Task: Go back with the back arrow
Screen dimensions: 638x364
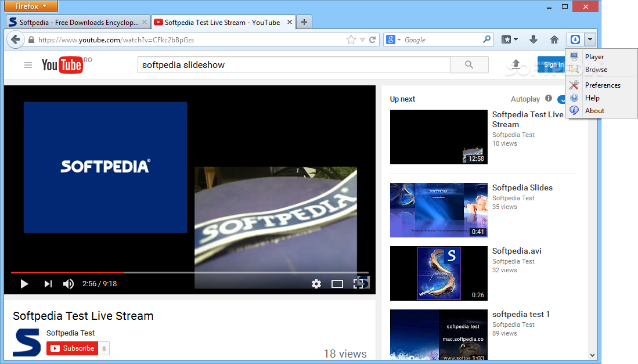Action: pyautogui.click(x=16, y=40)
